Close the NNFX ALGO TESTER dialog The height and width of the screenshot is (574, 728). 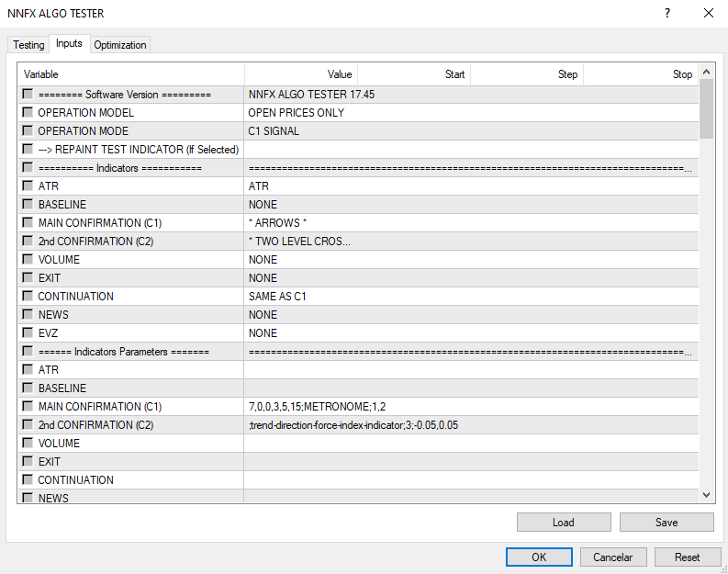[709, 13]
